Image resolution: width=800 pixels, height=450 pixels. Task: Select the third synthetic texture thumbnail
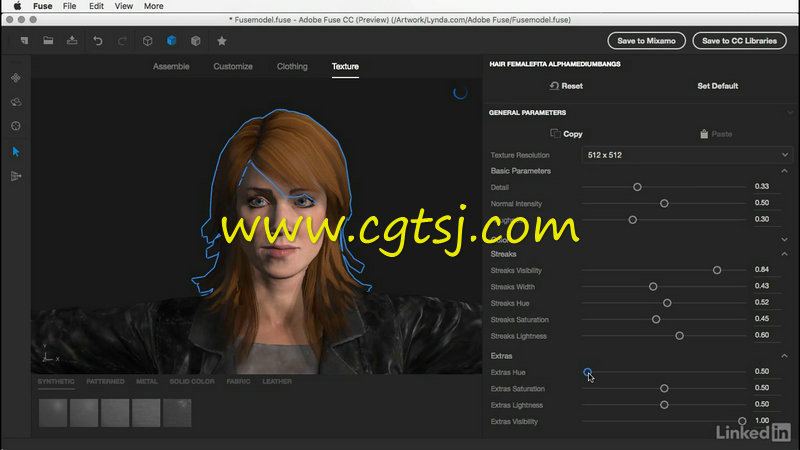point(115,413)
